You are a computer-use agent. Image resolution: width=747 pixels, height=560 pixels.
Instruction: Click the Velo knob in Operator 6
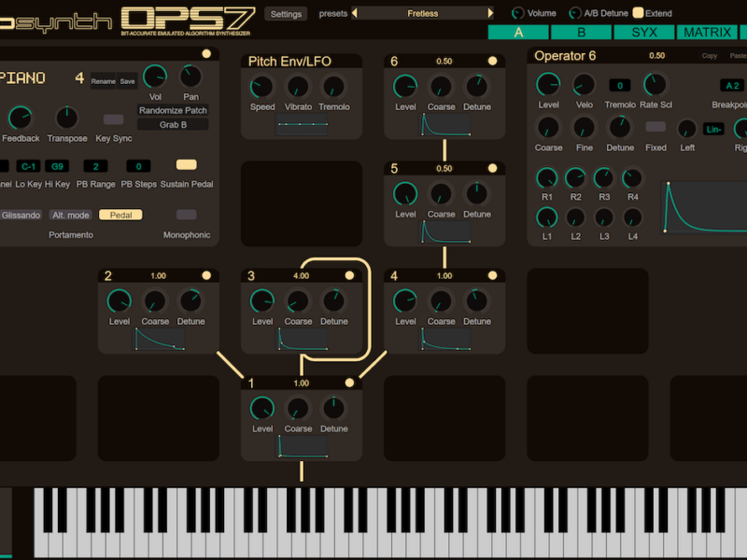coord(585,85)
